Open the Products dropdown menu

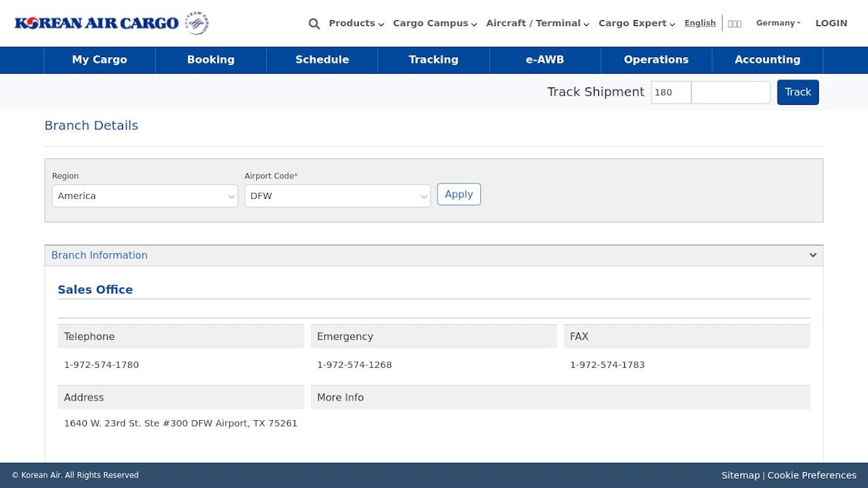[356, 23]
